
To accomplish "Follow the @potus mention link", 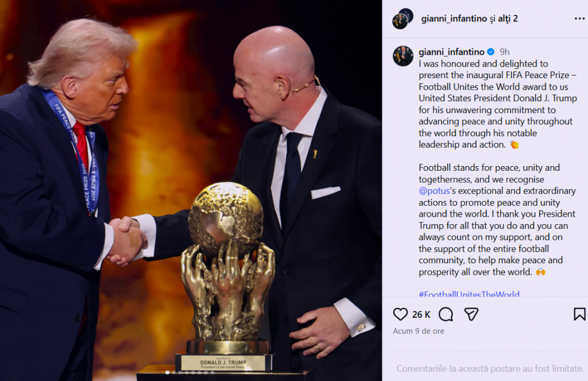I will click(434, 191).
